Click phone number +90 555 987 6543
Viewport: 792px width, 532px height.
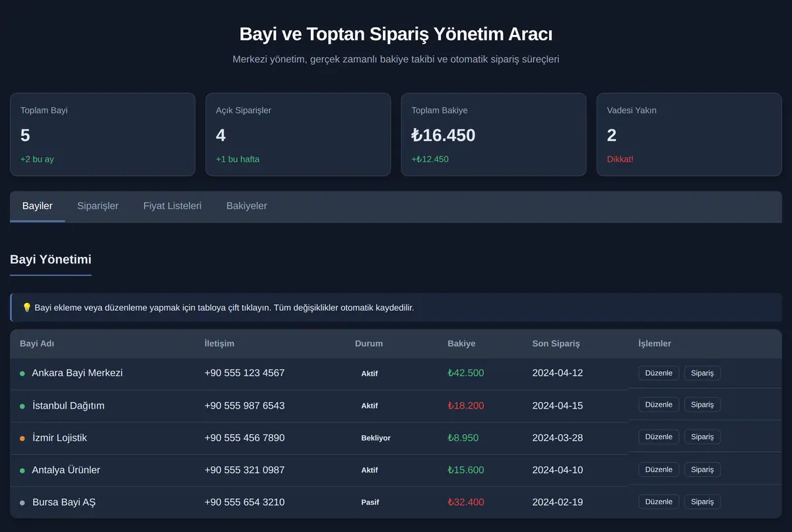(x=244, y=405)
